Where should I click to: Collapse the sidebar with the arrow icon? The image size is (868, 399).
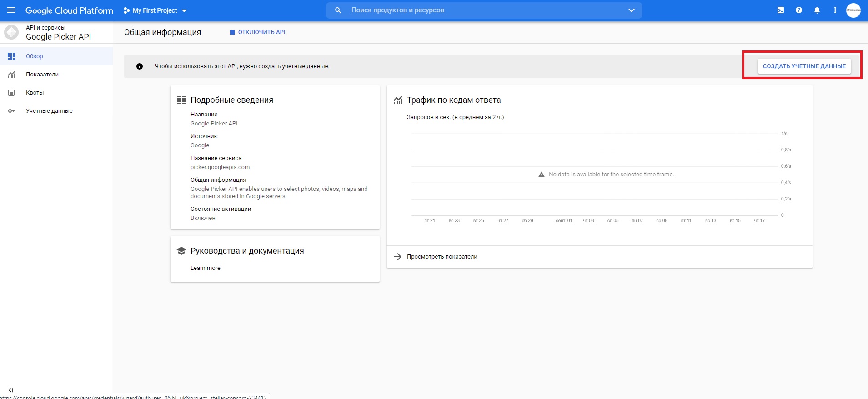click(11, 390)
